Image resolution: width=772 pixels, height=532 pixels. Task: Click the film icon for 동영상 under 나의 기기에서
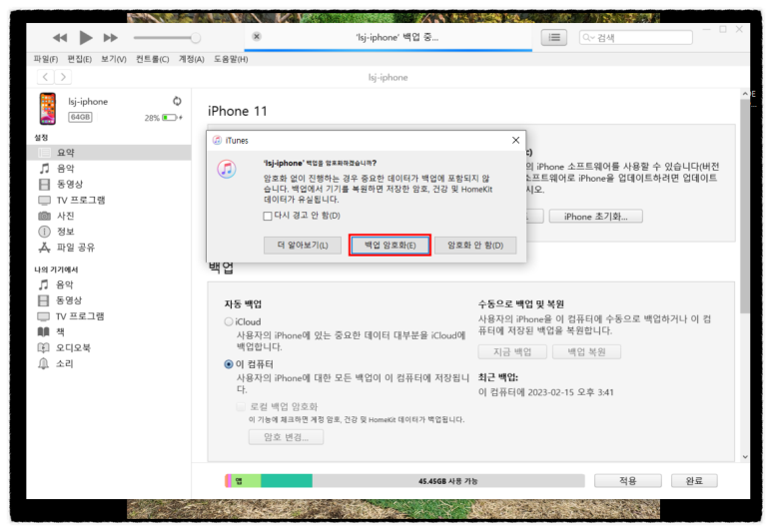[44, 300]
